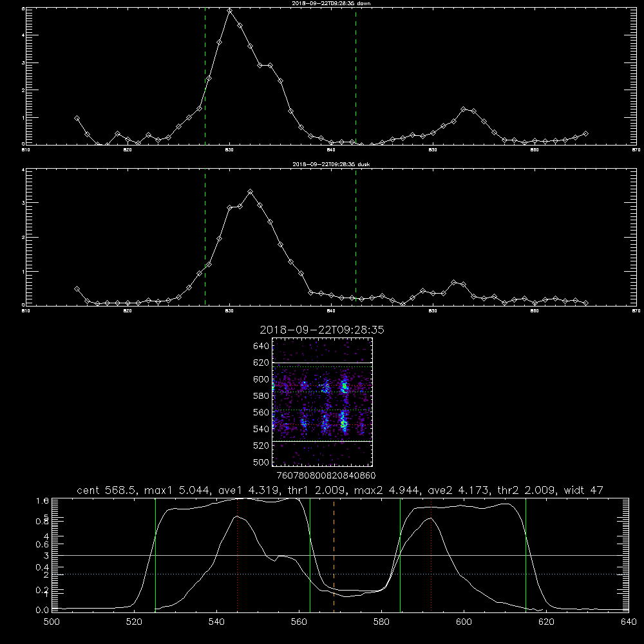Click the green vertical boundary line near 525
This screenshot has width=644, height=644.
coord(155,555)
